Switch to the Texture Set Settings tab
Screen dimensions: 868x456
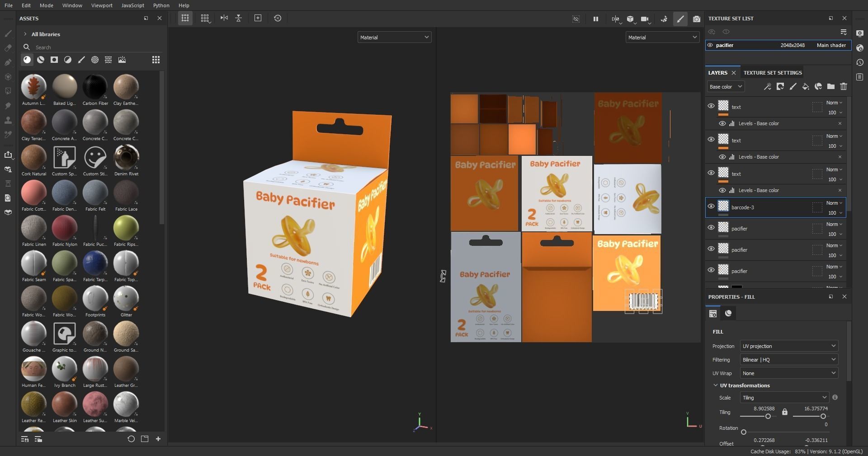[x=773, y=73]
